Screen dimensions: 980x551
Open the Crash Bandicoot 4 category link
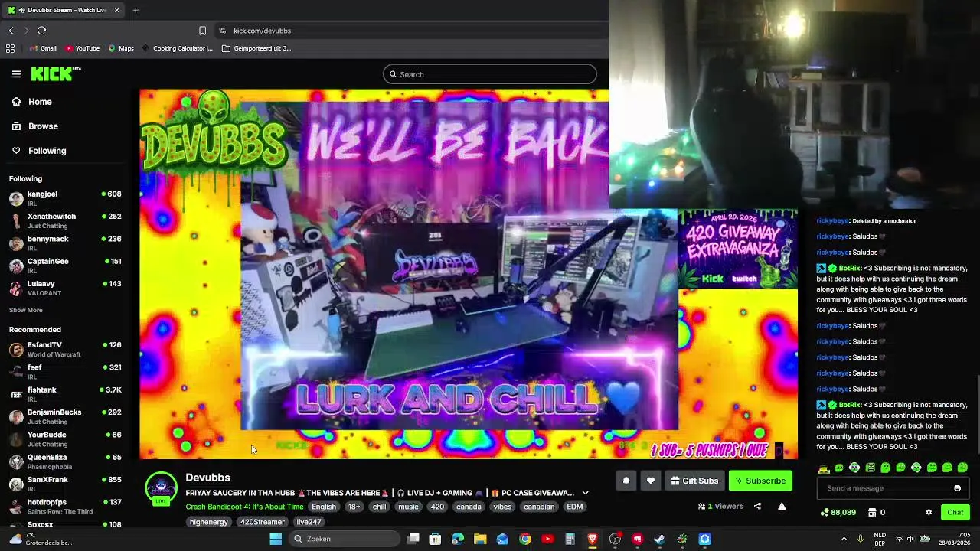click(x=244, y=507)
